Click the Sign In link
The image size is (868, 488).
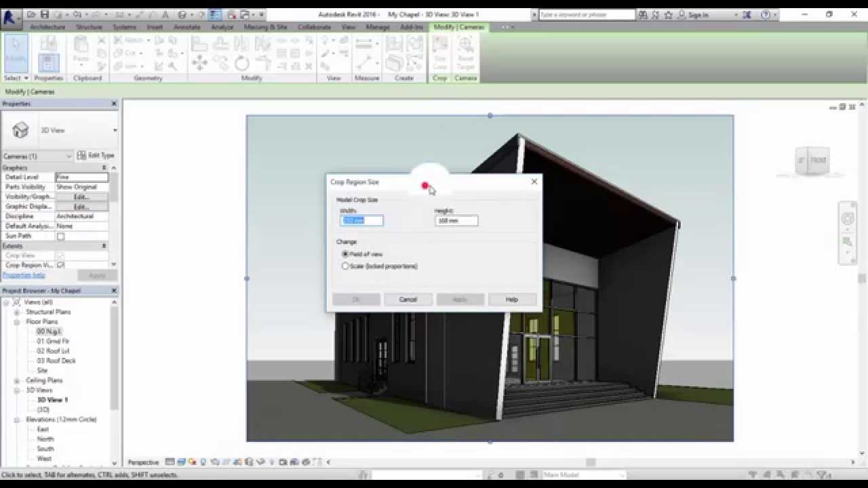click(x=698, y=14)
